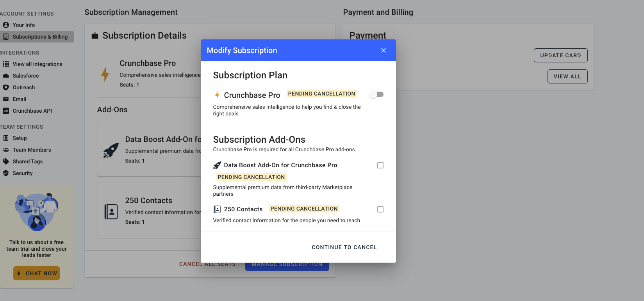Click the lightning icon on Chat Now button
644x301 pixels.
coord(19,273)
